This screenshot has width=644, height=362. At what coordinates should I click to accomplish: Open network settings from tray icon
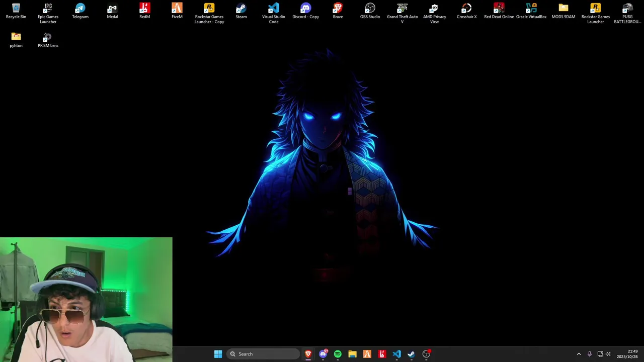click(x=600, y=354)
